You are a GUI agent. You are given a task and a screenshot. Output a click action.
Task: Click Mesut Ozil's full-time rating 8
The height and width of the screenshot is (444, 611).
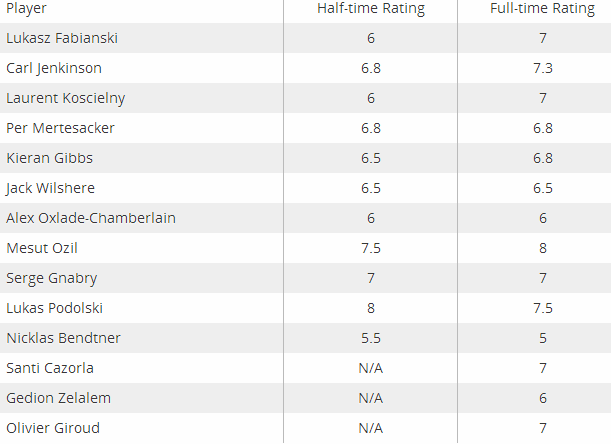543,248
